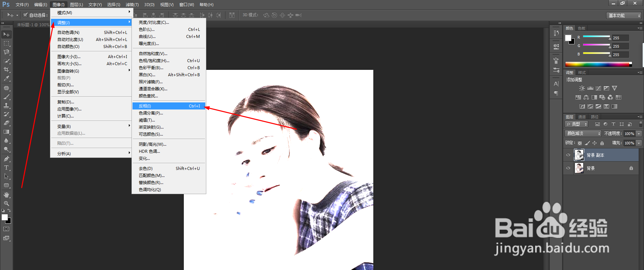Image resolution: width=644 pixels, height=270 pixels.
Task: Open the Character panel icon in the dock
Action: pyautogui.click(x=556, y=84)
